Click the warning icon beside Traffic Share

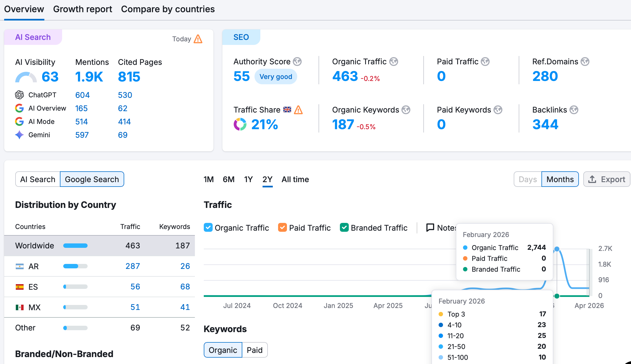point(298,110)
